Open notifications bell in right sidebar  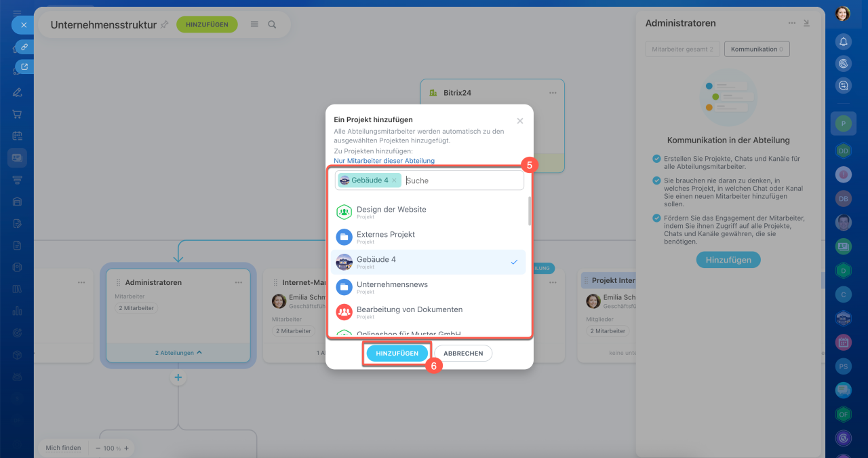843,41
